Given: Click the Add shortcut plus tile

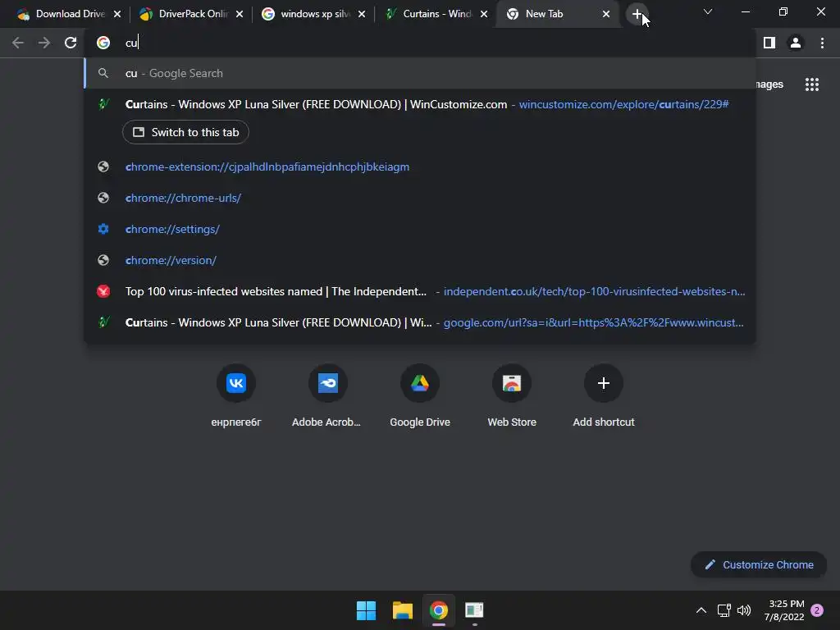Looking at the screenshot, I should point(603,383).
